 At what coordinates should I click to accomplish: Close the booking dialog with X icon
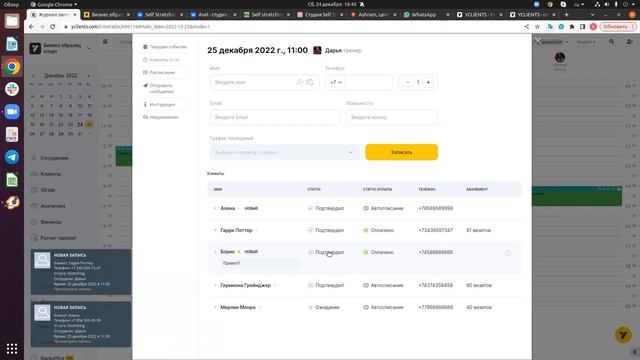538,41
